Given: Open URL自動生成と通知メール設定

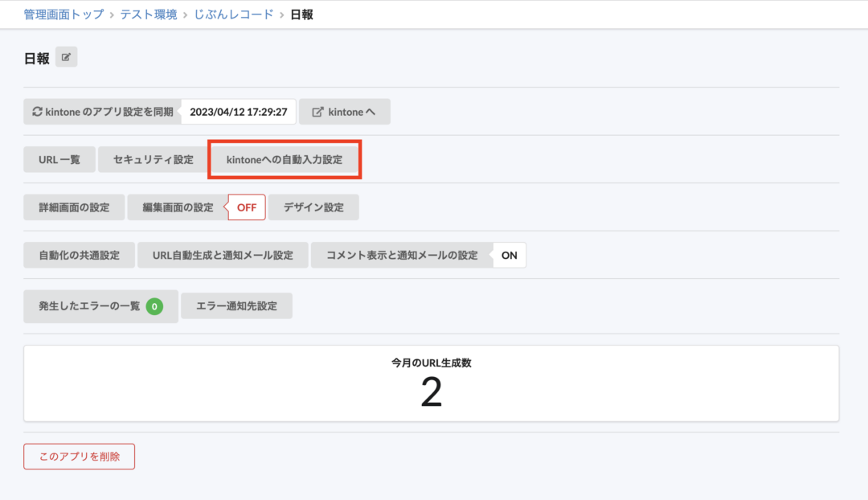Looking at the screenshot, I should click(x=222, y=255).
